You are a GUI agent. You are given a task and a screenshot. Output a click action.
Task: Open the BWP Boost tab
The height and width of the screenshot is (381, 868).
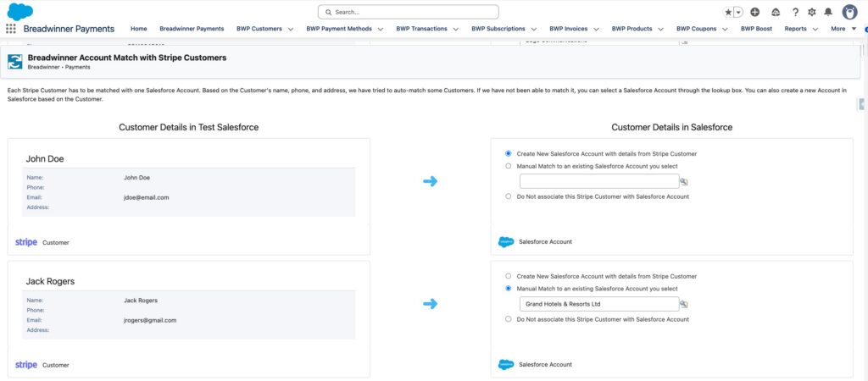pos(756,29)
